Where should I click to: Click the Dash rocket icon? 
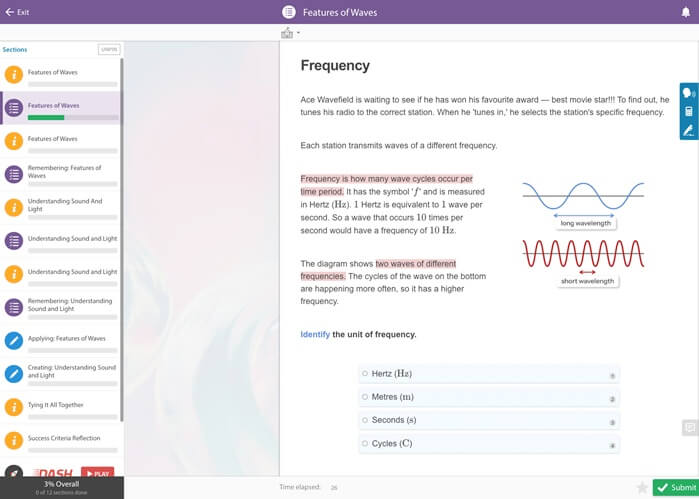tap(14, 472)
